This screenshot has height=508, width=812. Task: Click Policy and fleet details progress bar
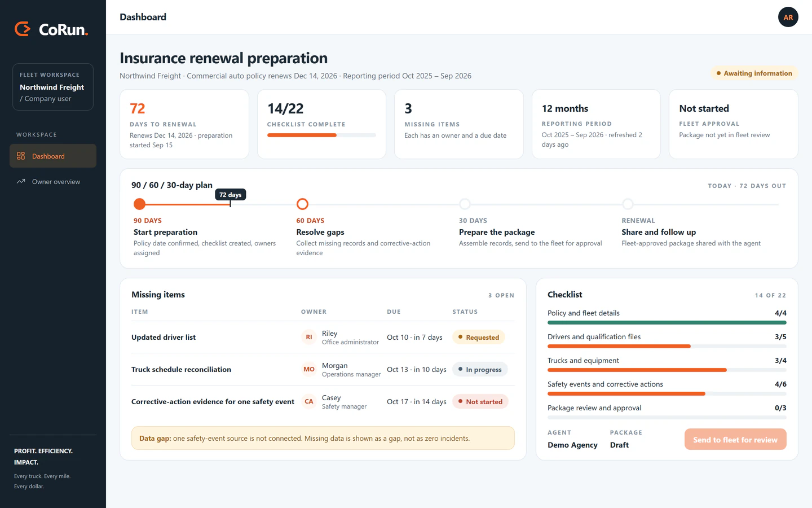pos(667,323)
